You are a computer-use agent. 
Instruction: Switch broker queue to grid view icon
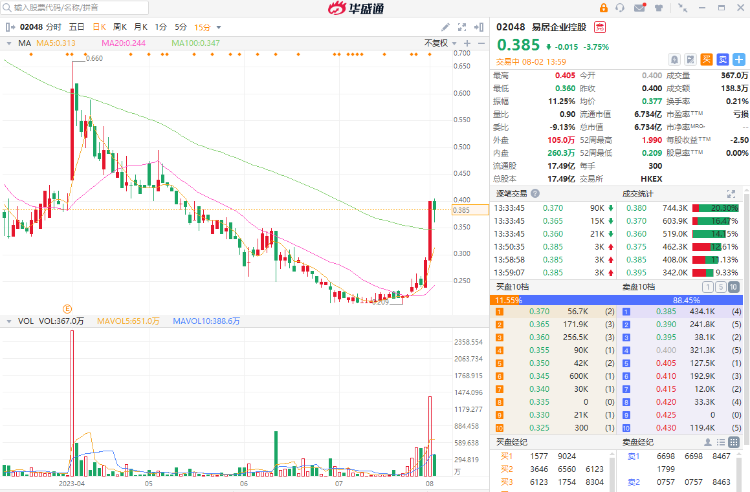[733, 442]
